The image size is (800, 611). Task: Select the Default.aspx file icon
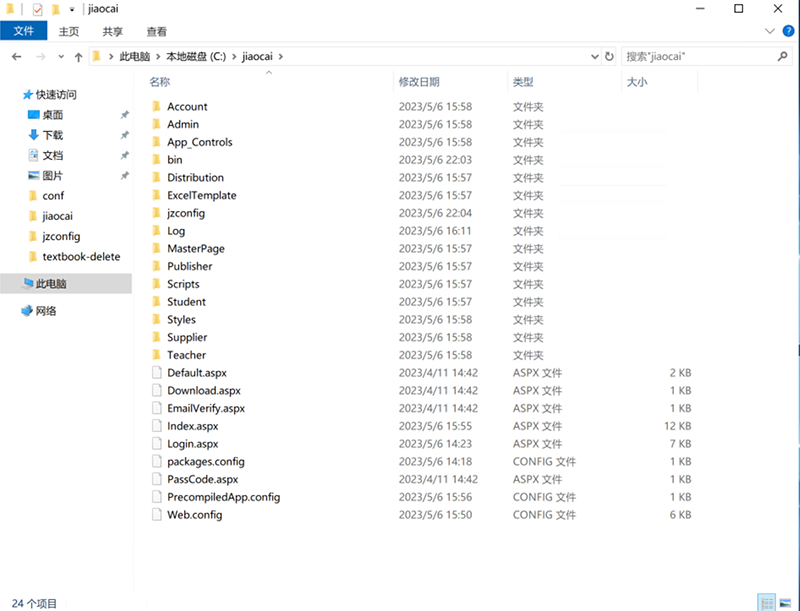pos(157,372)
